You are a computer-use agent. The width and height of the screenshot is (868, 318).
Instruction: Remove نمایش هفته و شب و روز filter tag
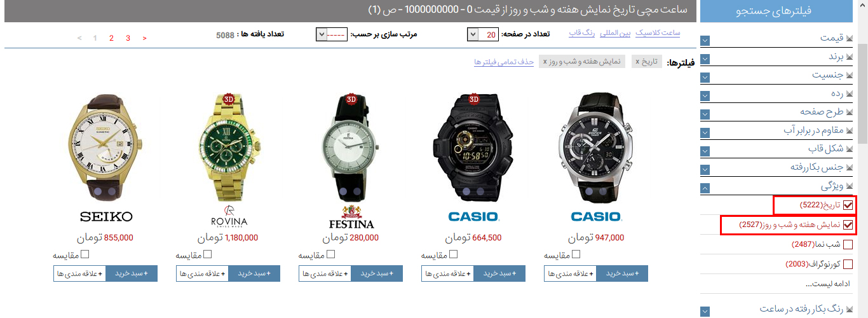(x=545, y=62)
